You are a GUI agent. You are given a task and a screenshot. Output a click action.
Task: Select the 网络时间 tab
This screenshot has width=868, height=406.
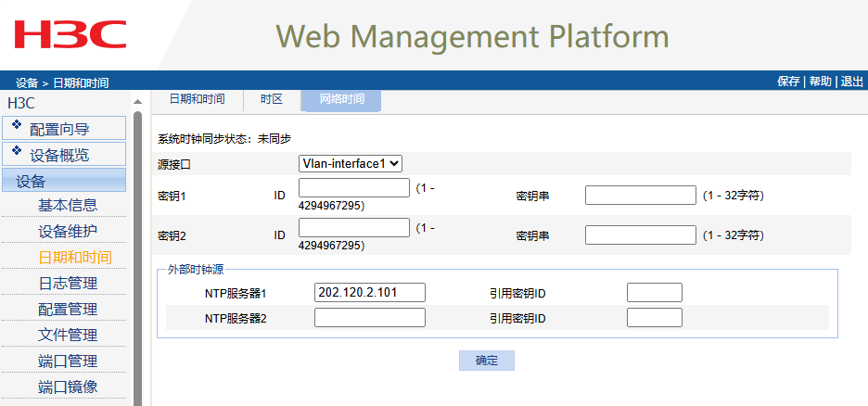(341, 99)
